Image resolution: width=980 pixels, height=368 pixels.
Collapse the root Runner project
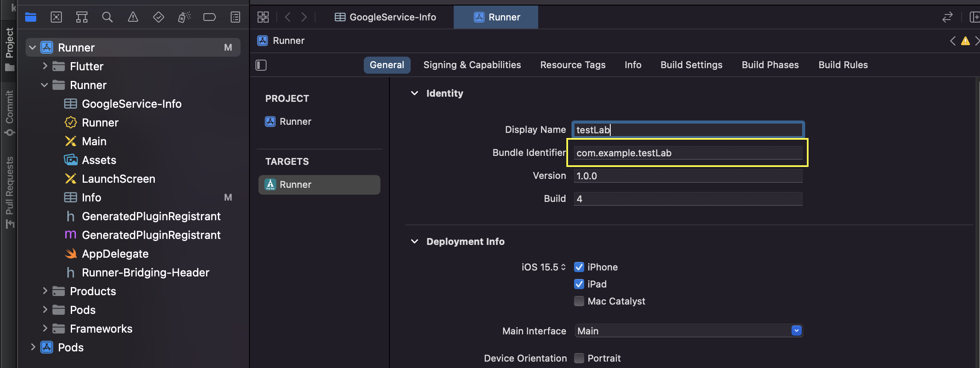[x=32, y=48]
